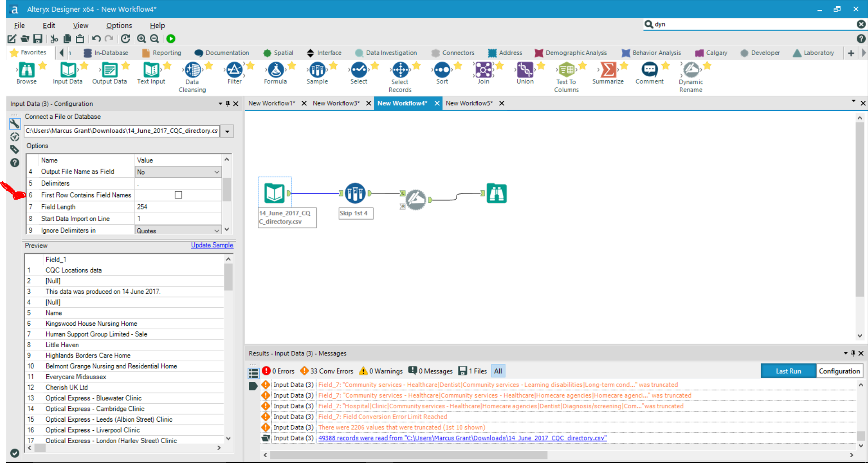Expand the Ignore Delimiters in dropdown

(216, 231)
